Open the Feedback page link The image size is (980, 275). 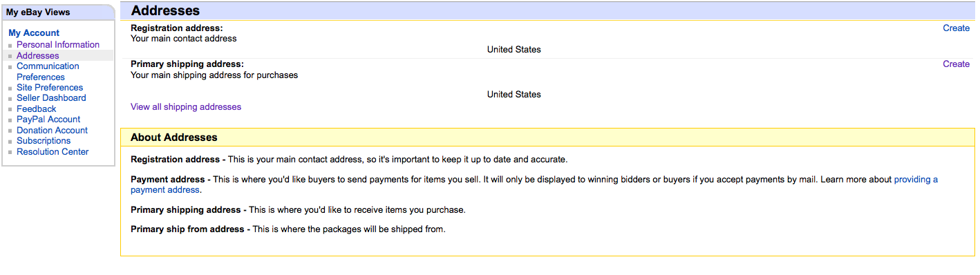37,108
